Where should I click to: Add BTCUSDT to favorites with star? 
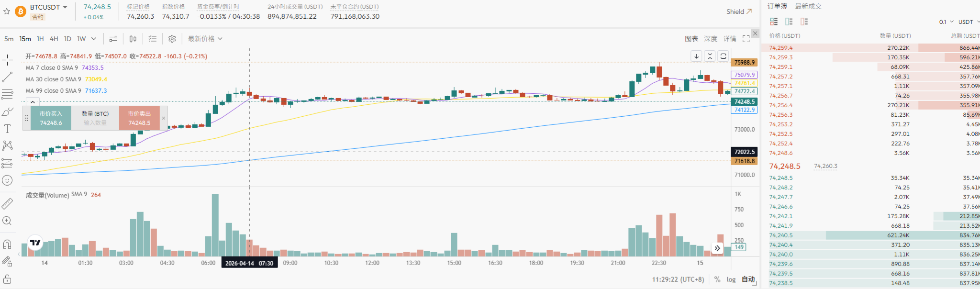click(7, 11)
